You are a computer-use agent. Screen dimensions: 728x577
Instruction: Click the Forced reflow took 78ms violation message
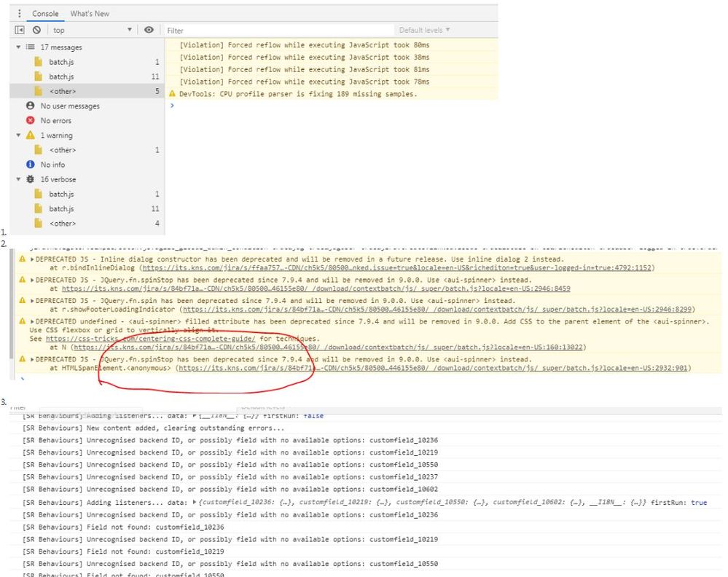click(x=304, y=82)
